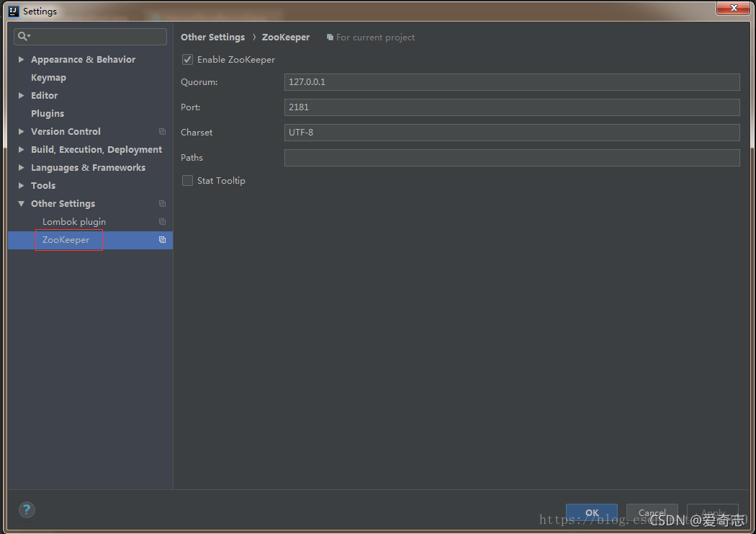
Task: Expand the Appearance & Behavior arrow
Action: [21, 59]
